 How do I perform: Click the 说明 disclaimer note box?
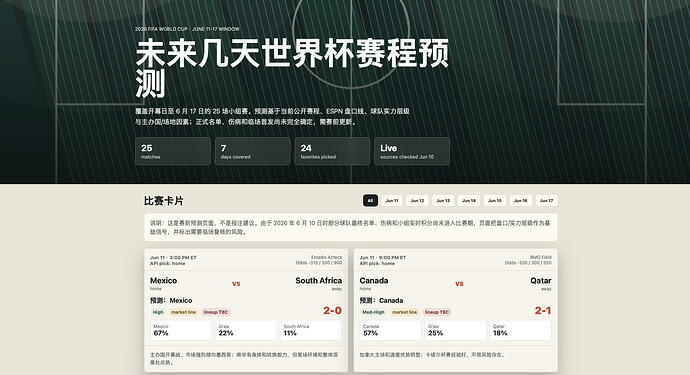[x=351, y=228]
